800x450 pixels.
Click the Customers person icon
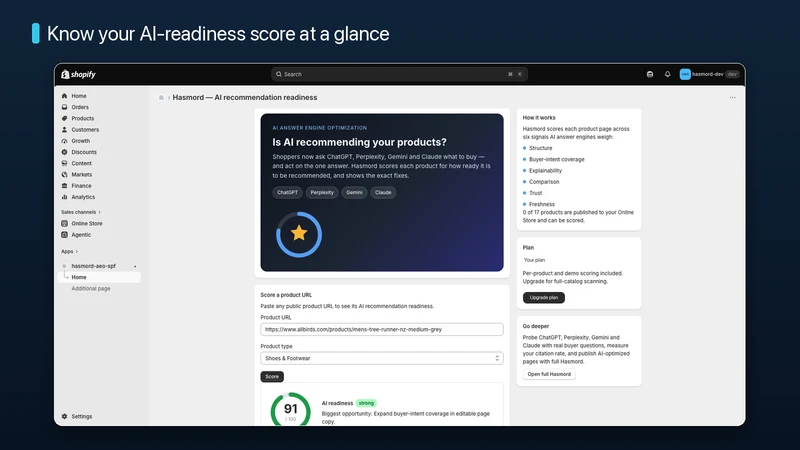(64, 130)
